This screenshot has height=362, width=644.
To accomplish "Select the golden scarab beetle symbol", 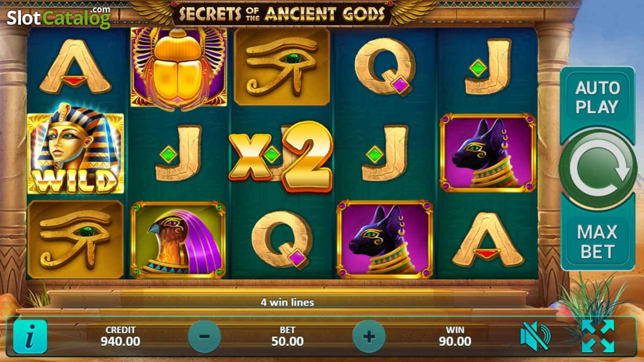I will click(179, 68).
